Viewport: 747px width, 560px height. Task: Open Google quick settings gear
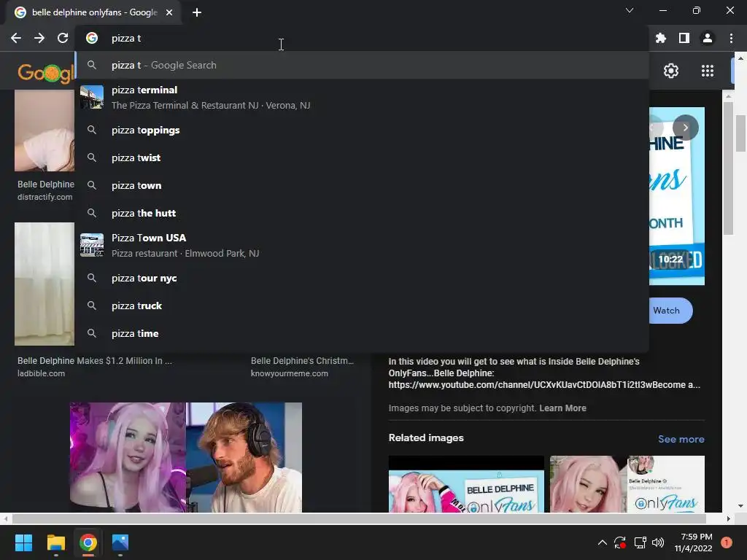(671, 71)
